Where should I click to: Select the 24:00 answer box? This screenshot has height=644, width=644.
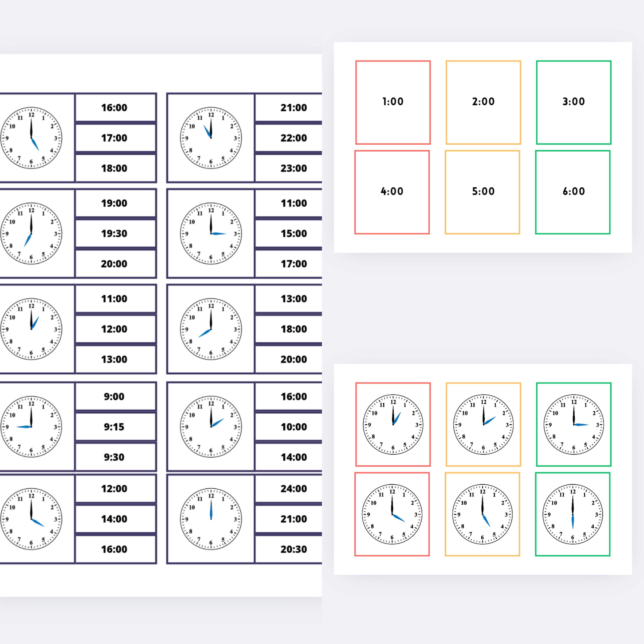click(x=293, y=488)
